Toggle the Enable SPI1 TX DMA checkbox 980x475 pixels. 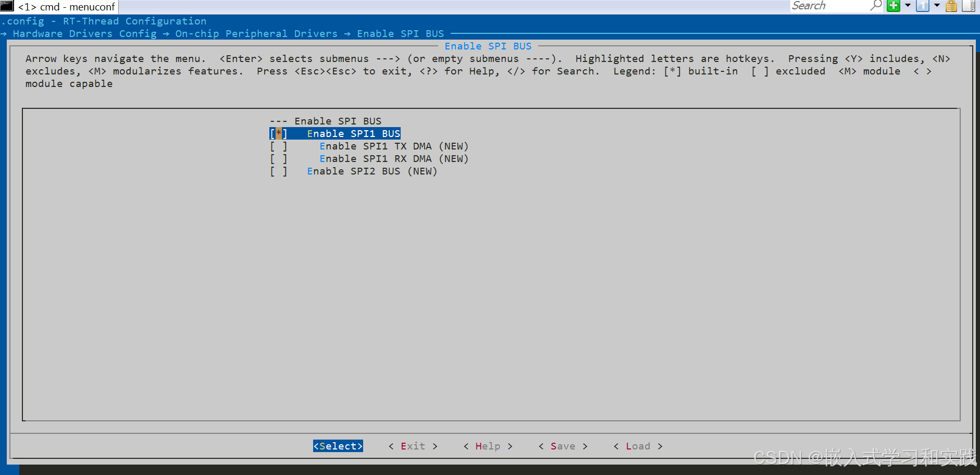(x=278, y=146)
